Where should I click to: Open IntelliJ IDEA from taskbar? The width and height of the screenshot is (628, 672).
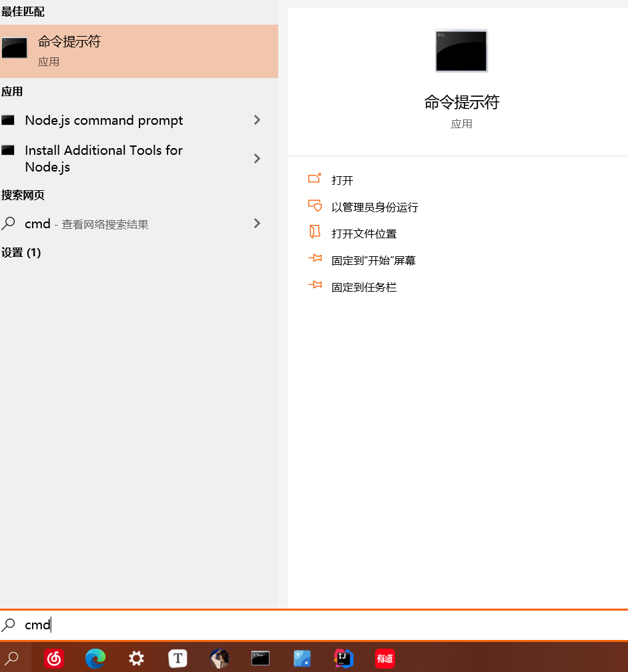click(343, 658)
